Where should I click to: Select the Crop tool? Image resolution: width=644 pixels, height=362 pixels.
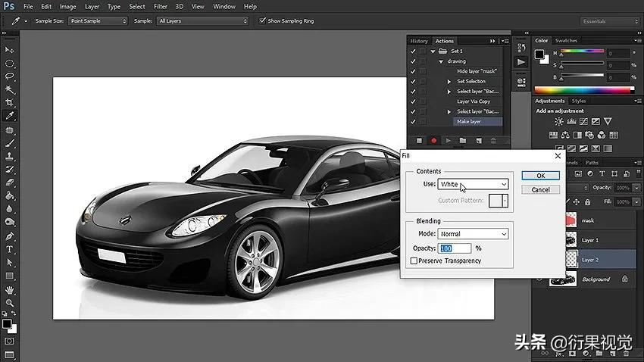[10, 103]
